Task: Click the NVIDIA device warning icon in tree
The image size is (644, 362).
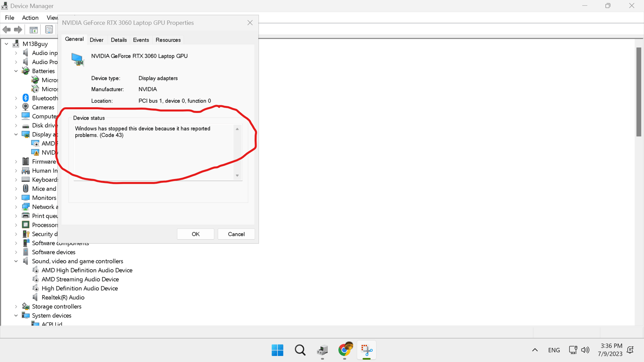Action: [x=35, y=153]
